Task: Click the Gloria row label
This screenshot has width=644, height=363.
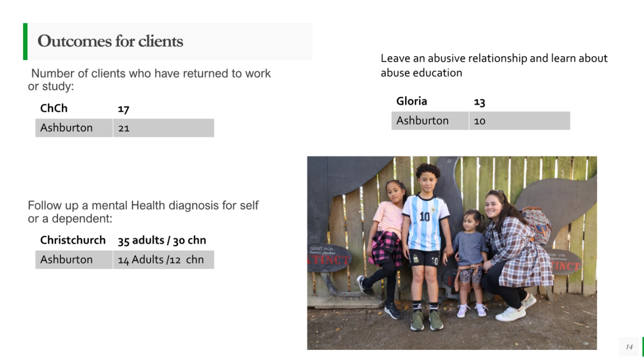Action: [411, 101]
